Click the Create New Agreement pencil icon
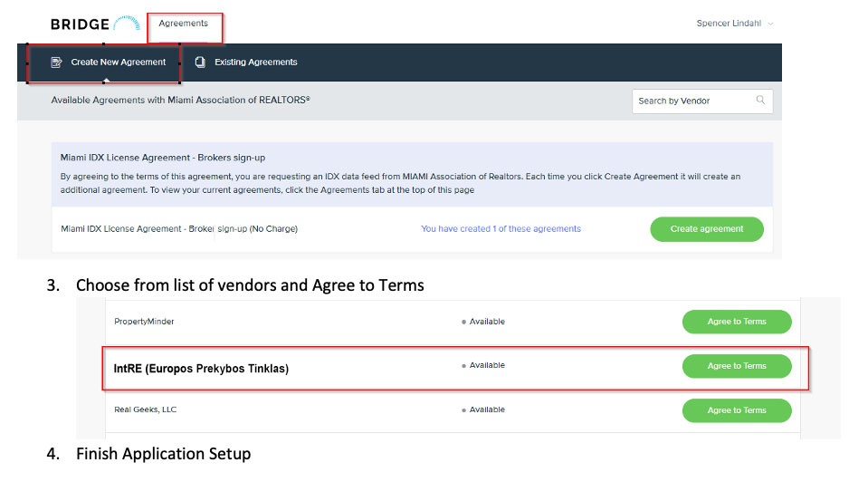This screenshot has height=501, width=868. [x=56, y=63]
